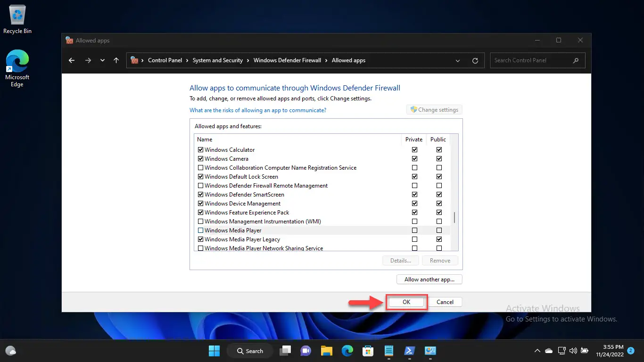Click the OneDrive cloud tray icon
The width and height of the screenshot is (644, 362).
coord(549,351)
